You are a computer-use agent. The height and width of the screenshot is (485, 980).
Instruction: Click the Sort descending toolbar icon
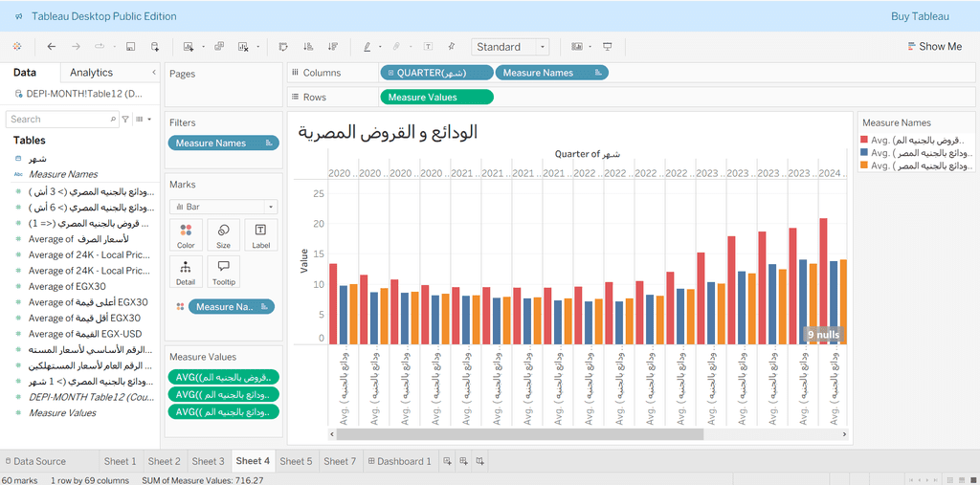click(x=332, y=47)
